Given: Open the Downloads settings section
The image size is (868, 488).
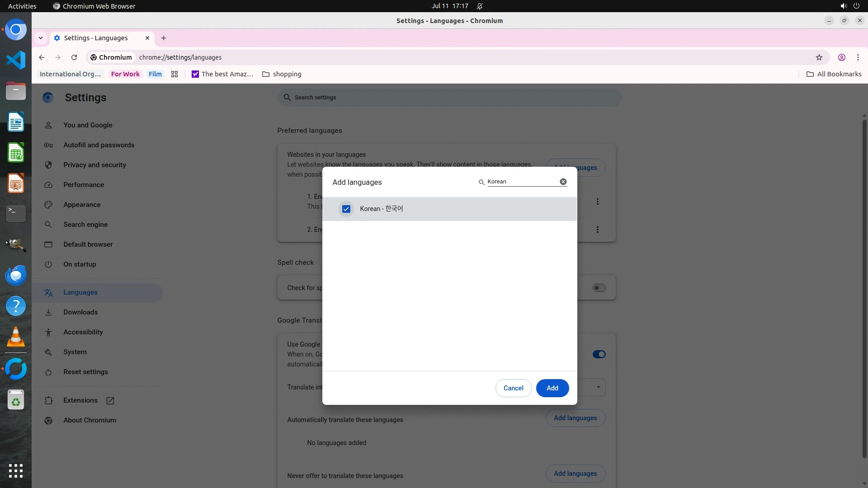Looking at the screenshot, I should tap(80, 312).
